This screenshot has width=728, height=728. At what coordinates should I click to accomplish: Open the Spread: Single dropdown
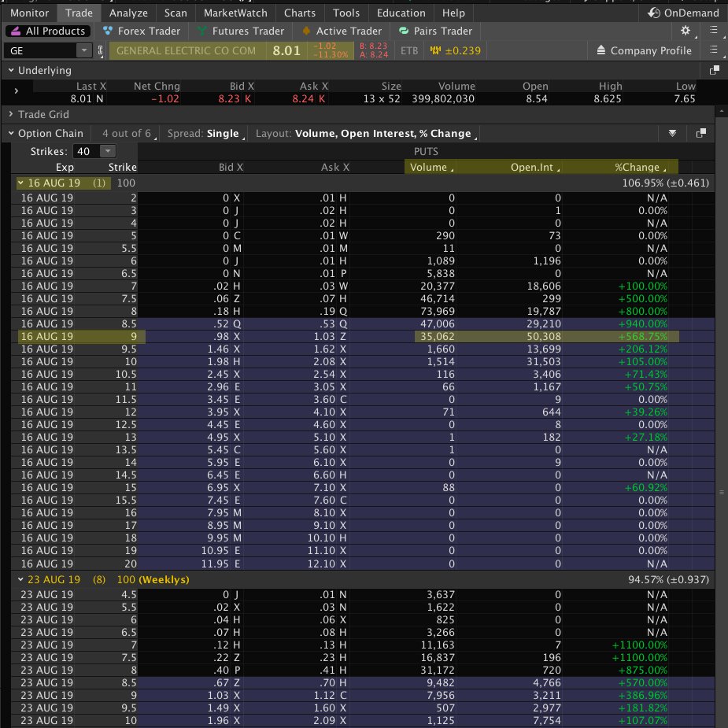pos(205,133)
